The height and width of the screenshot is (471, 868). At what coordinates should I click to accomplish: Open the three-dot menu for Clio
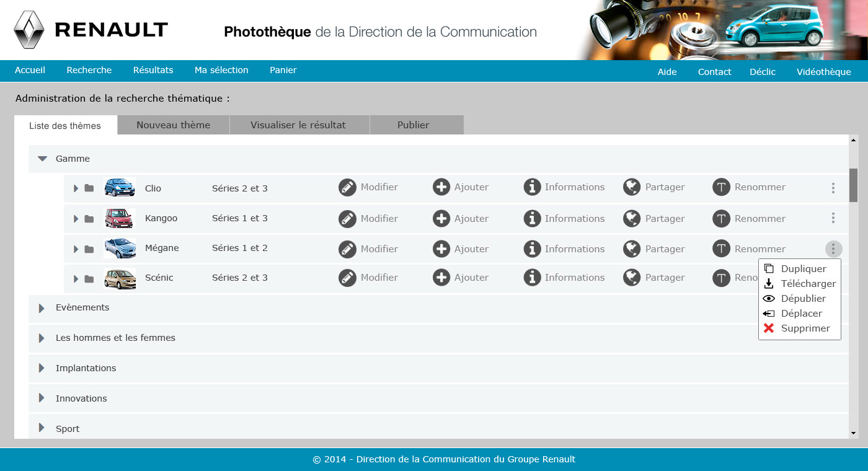[833, 188]
